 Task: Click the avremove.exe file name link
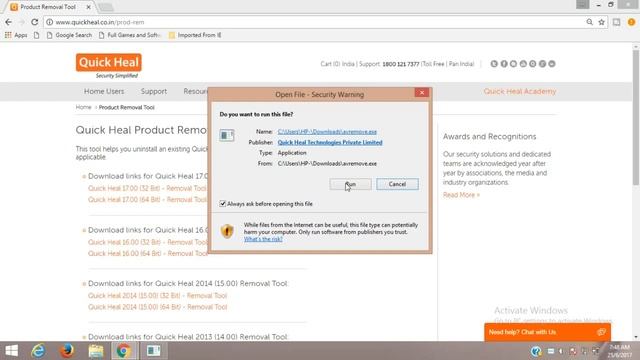click(327, 132)
